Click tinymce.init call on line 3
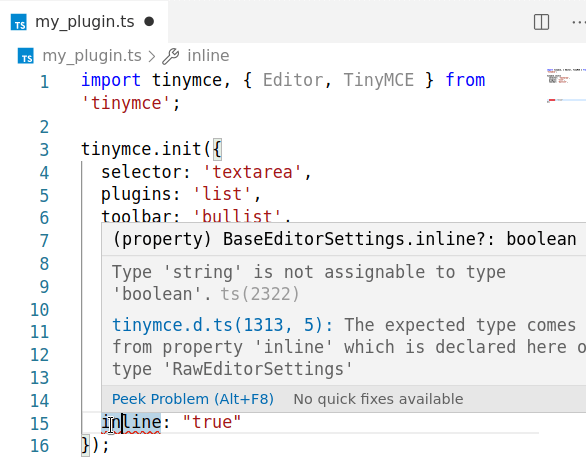 click(142, 149)
